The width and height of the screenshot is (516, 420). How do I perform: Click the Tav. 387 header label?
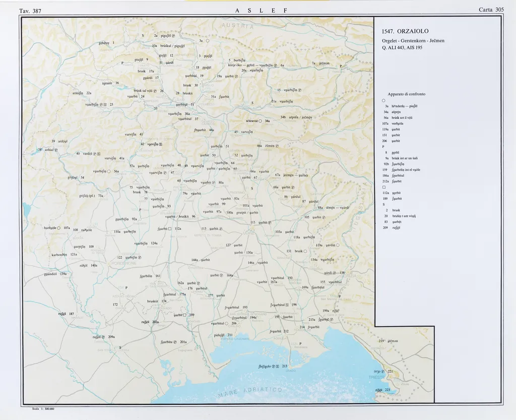(x=30, y=10)
